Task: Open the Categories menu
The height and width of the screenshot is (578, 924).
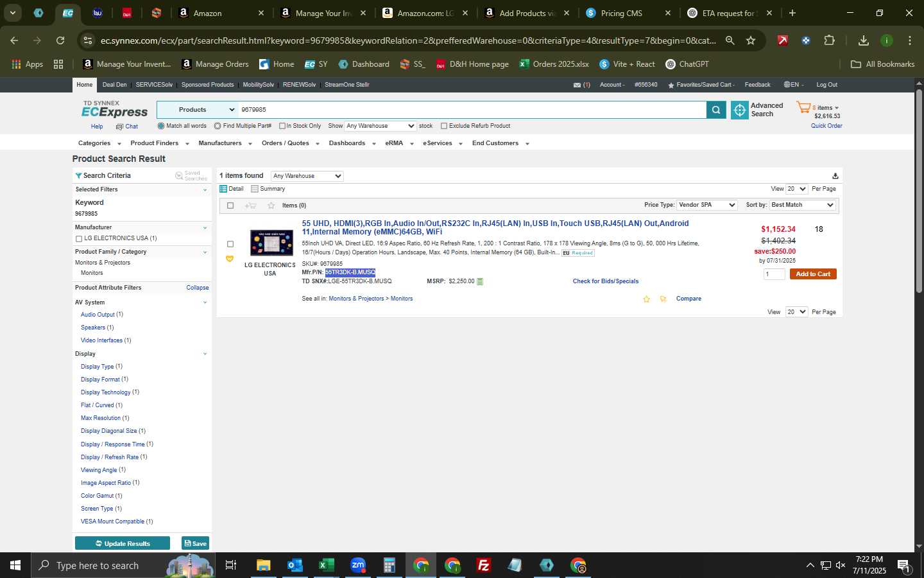Action: tap(99, 143)
